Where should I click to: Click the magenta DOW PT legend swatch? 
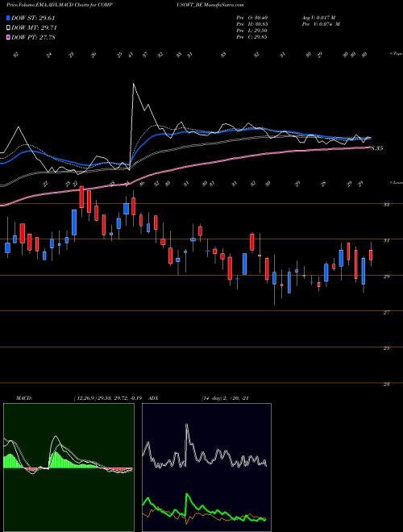pos(9,37)
